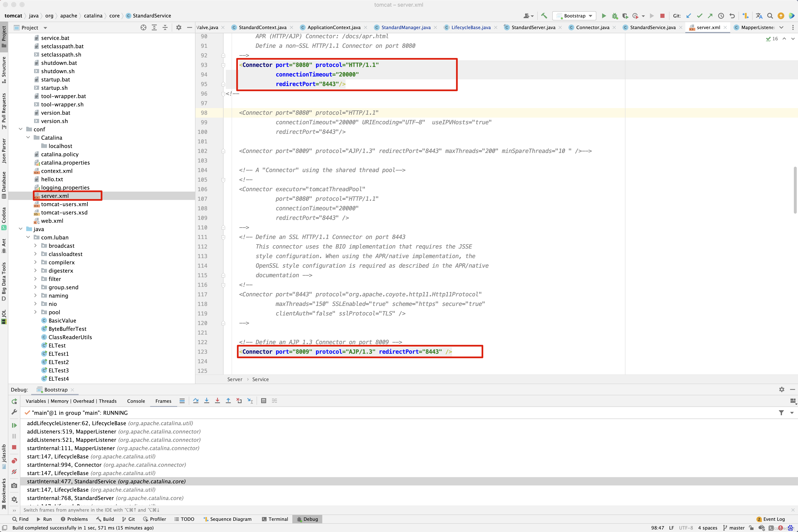Open Sequence Diagram tool window

227,519
